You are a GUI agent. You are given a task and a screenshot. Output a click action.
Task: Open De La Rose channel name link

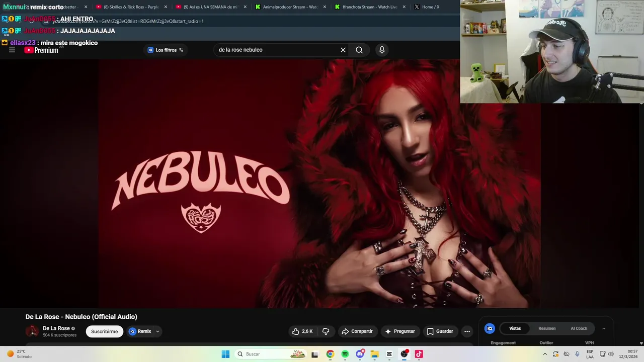coord(56,328)
